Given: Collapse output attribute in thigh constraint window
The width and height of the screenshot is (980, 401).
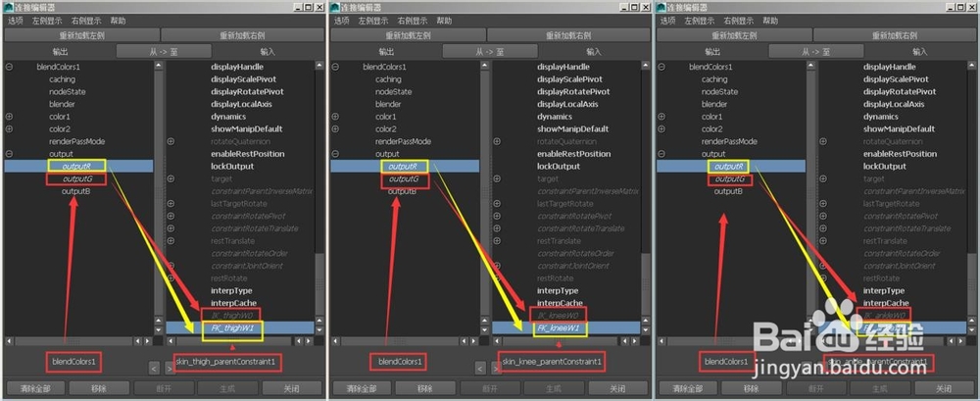Looking at the screenshot, I should pos(9,154).
